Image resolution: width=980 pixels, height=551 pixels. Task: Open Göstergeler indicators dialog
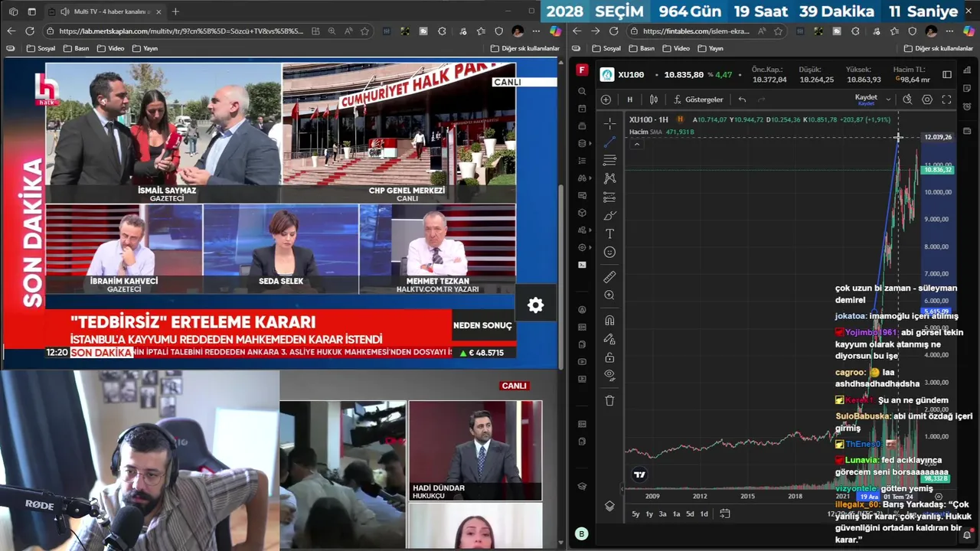pos(698,99)
